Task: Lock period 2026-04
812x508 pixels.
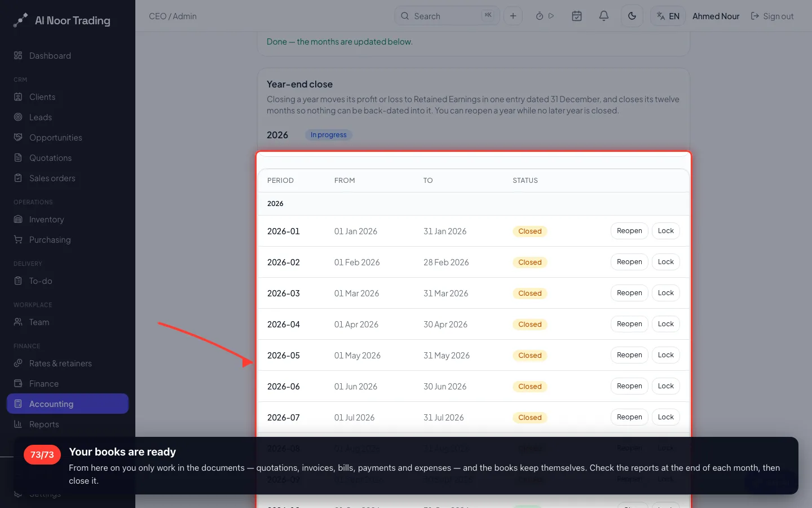Action: 666,324
